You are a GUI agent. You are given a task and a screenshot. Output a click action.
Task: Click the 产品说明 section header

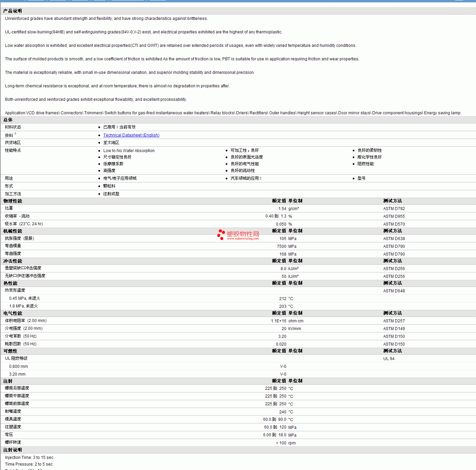[x=12, y=11]
